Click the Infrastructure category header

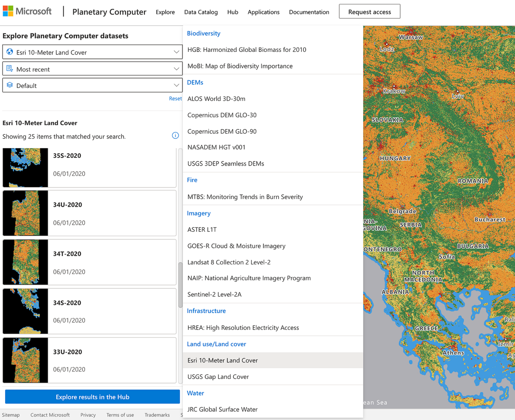coord(206,311)
